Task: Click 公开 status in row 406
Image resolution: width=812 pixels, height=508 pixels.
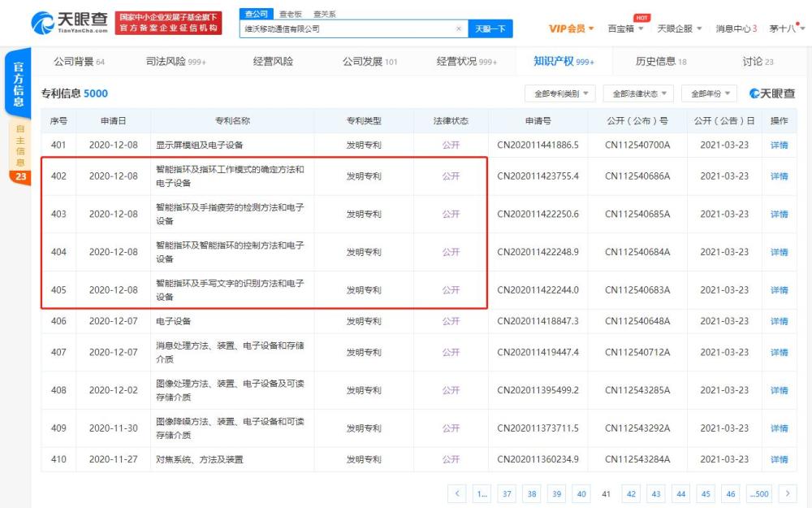Action: [x=451, y=321]
